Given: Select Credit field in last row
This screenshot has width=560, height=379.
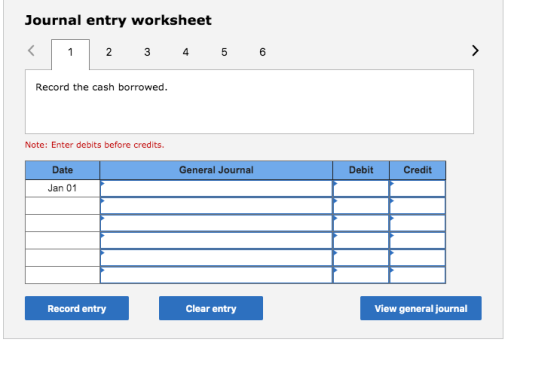Looking at the screenshot, I should tap(418, 275).
